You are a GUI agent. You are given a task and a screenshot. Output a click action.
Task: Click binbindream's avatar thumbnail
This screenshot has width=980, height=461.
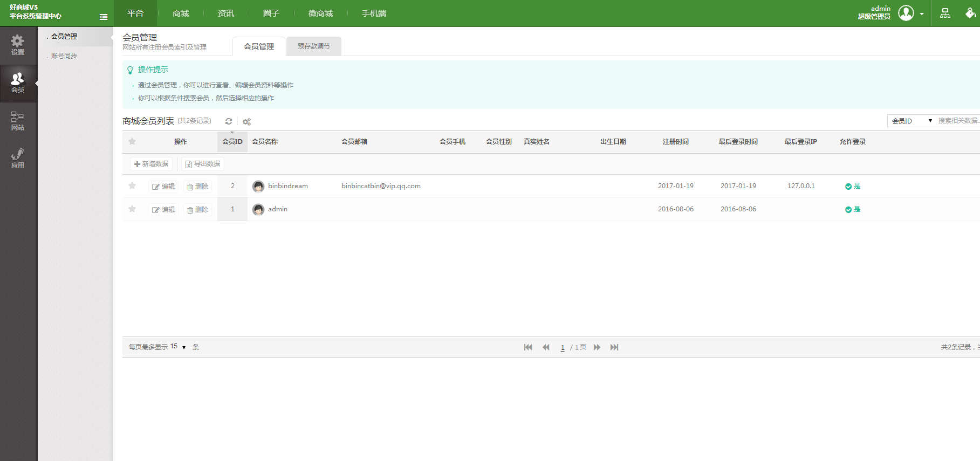point(258,187)
